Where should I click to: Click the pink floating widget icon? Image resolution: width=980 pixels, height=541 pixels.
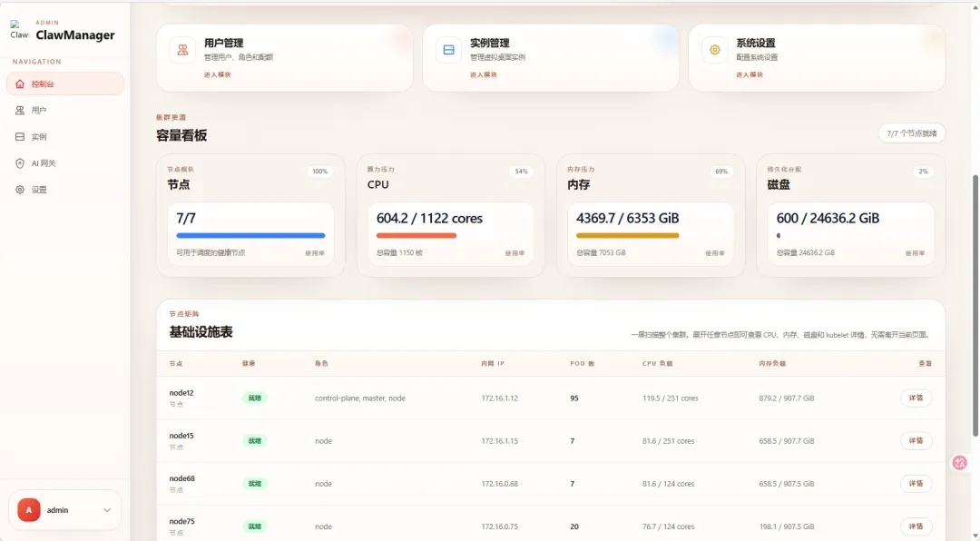[959, 463]
